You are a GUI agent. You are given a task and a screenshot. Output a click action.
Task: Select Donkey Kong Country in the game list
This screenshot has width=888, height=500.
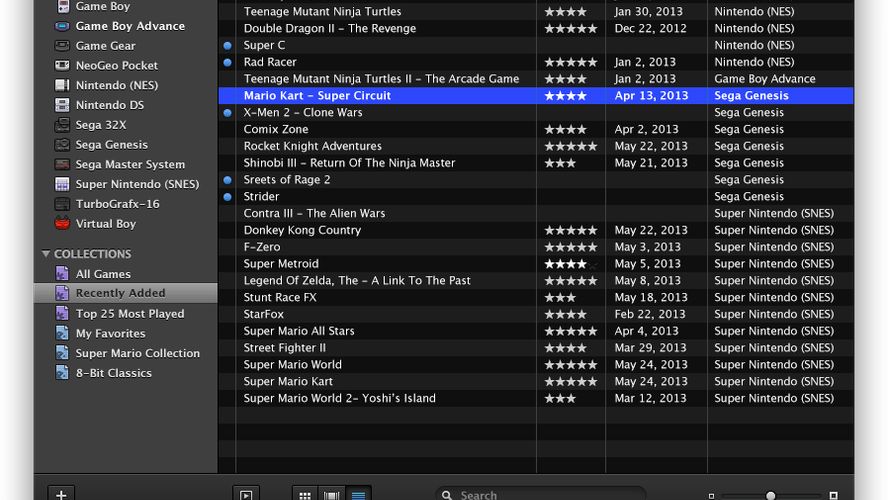point(302,230)
